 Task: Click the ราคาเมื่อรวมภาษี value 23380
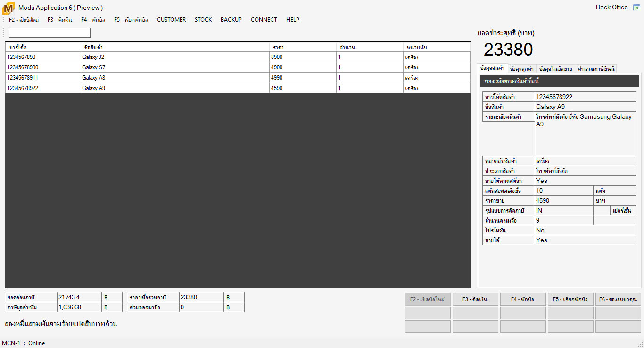coord(201,298)
